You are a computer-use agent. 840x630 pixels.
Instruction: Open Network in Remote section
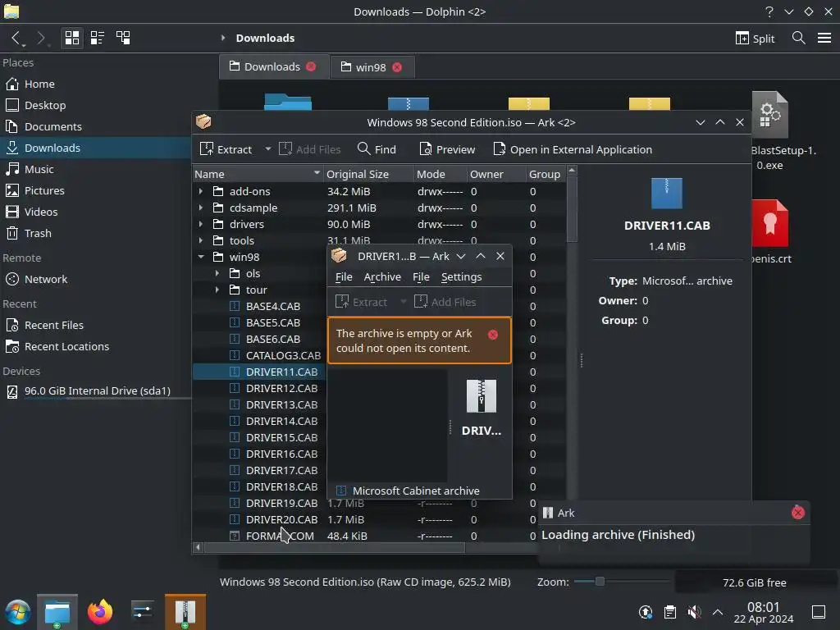point(96,279)
